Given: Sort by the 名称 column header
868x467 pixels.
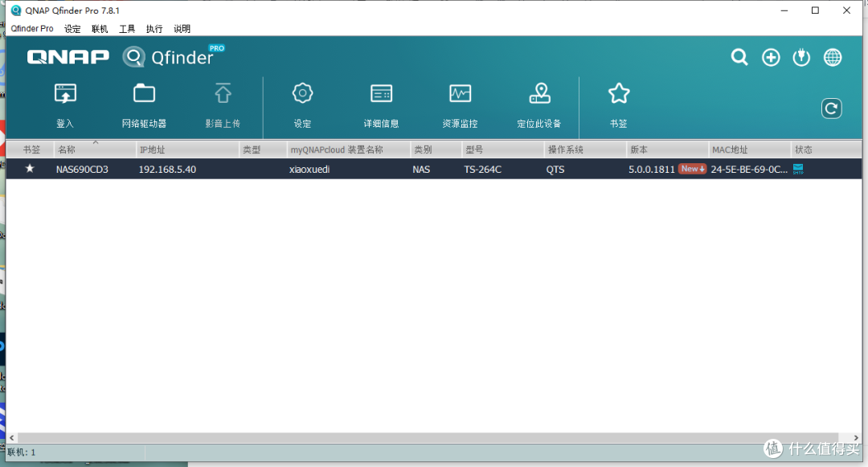Looking at the screenshot, I should click(95, 150).
